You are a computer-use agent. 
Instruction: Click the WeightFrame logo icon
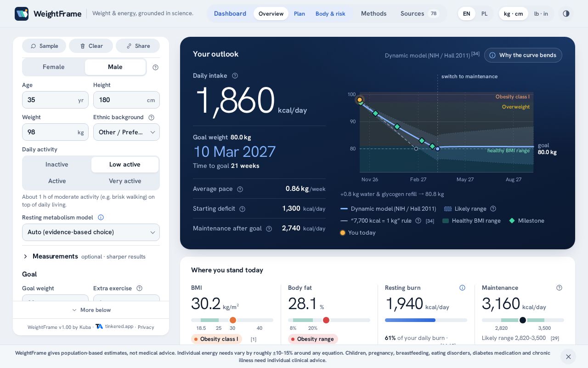click(22, 14)
